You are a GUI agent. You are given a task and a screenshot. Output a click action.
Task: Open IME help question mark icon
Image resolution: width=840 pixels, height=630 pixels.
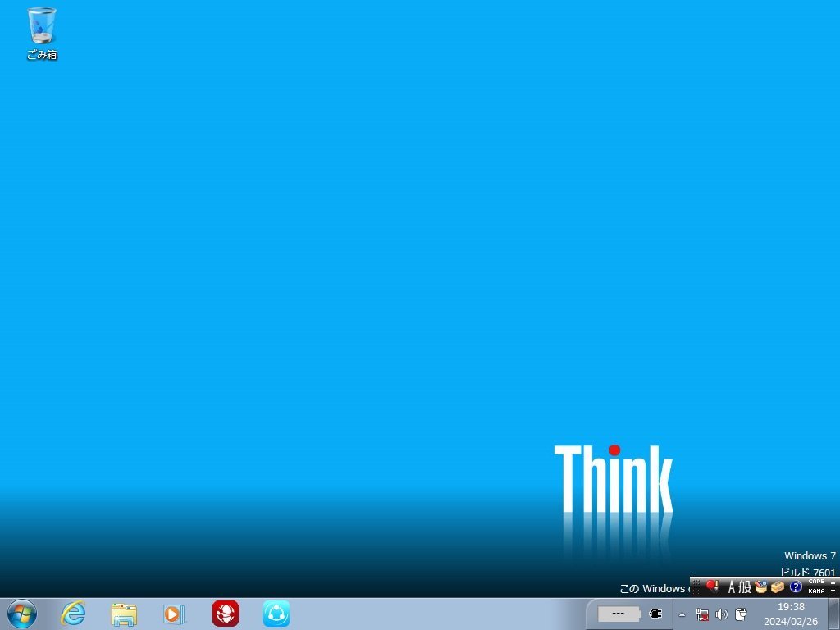coord(796,587)
